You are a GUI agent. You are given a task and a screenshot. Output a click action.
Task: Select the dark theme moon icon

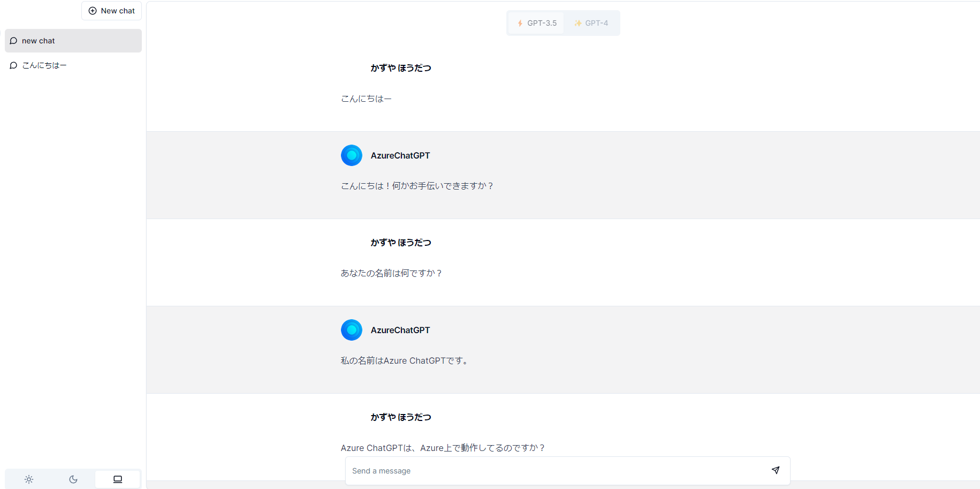(73, 479)
